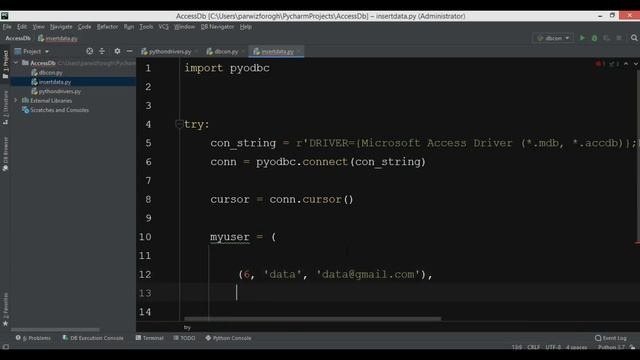Click the red error stripe marker
Screen dimensions: 640x360
(x=637, y=243)
